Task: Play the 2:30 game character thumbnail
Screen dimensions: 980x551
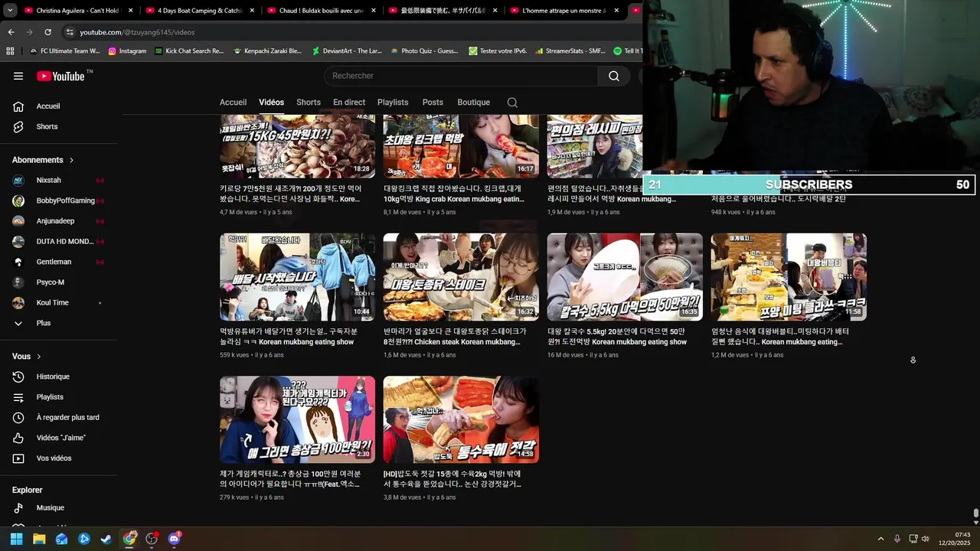Action: click(297, 419)
